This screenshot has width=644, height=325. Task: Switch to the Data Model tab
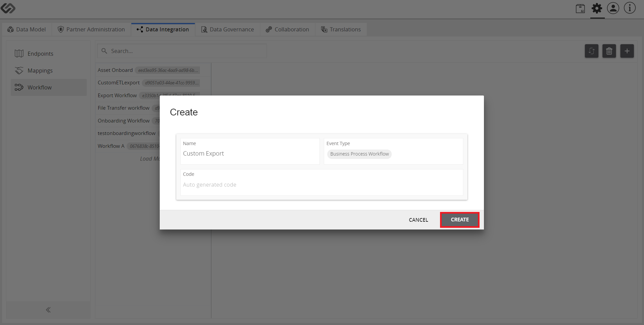27,29
